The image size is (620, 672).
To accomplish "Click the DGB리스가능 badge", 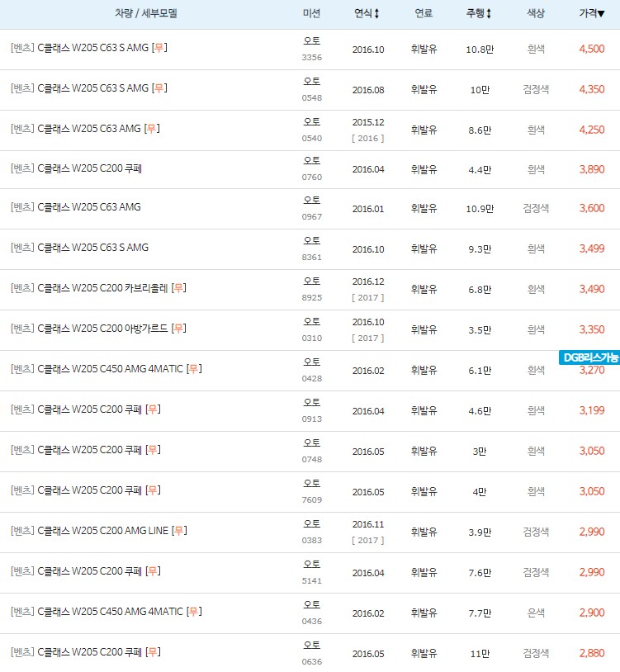I will 589,357.
